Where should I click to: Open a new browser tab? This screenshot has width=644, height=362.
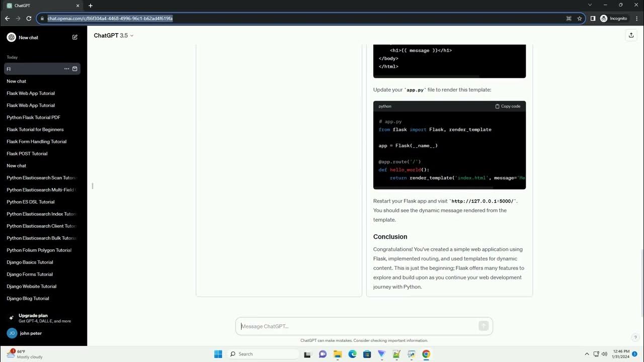pos(91,6)
